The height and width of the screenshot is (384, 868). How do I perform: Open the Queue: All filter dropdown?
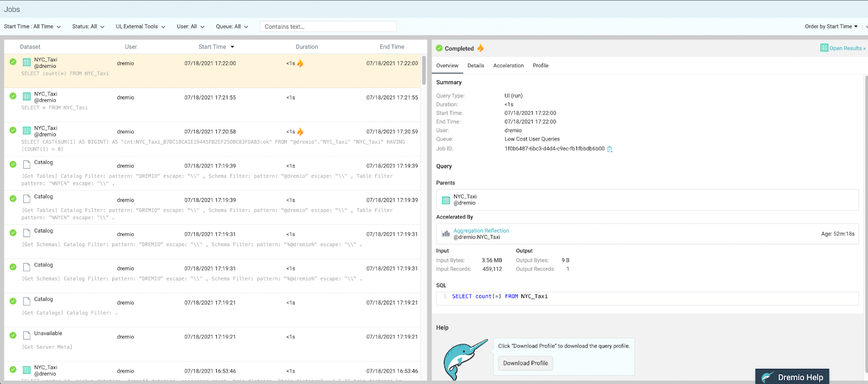(232, 27)
